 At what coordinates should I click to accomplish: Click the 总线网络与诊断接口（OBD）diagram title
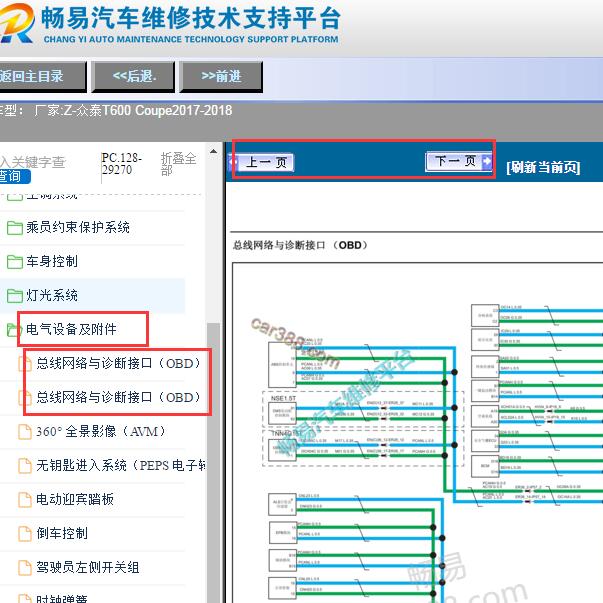[x=300, y=245]
